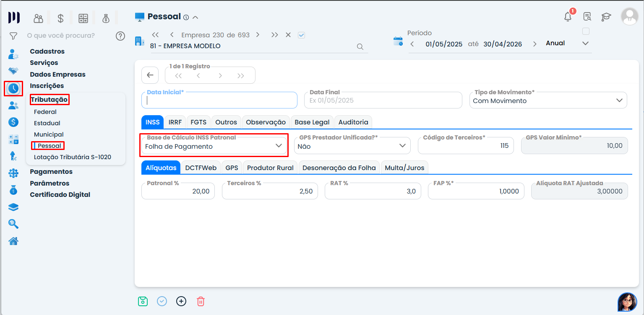Open the notifications bell
This screenshot has width=644, height=315.
pyautogui.click(x=568, y=17)
